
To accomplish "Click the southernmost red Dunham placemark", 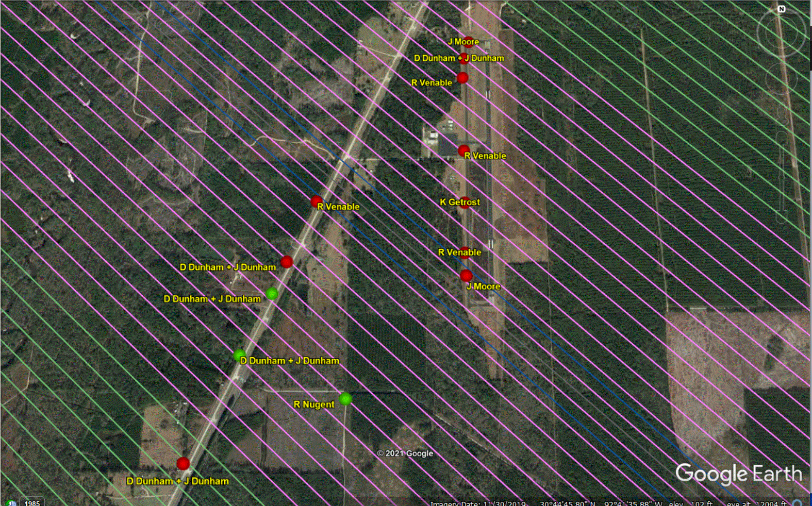I will click(x=183, y=464).
